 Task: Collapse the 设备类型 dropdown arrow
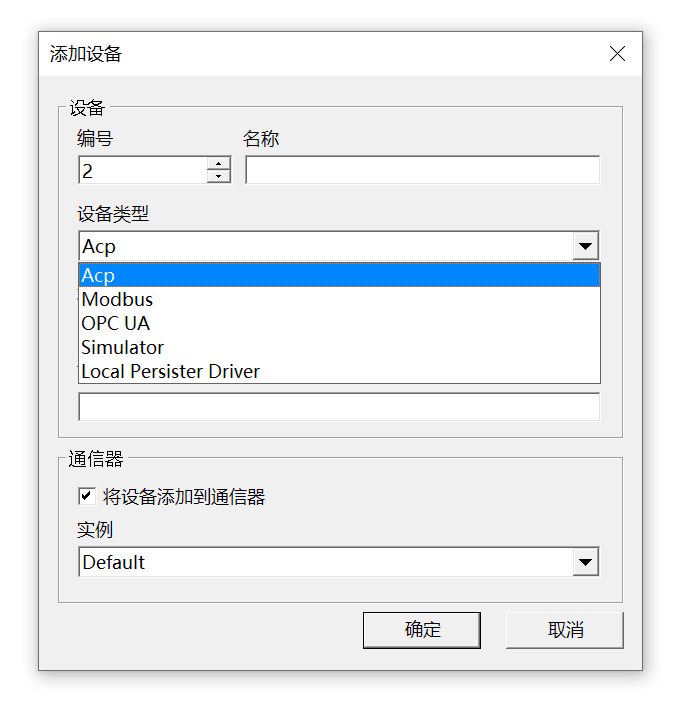click(585, 247)
